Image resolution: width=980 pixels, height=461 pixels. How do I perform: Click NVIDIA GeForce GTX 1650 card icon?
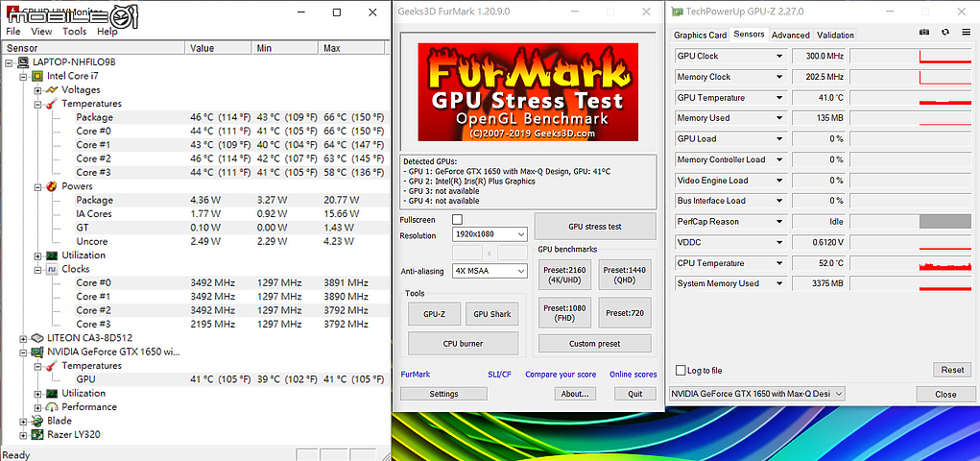(37, 352)
